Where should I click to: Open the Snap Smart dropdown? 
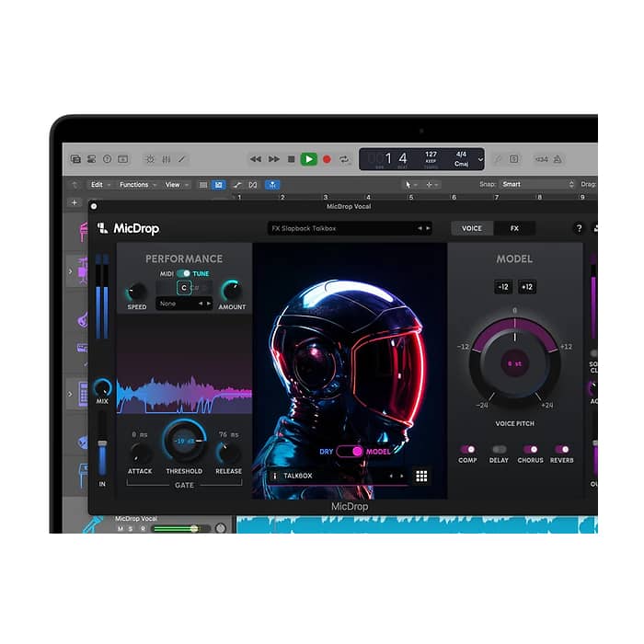535,184
